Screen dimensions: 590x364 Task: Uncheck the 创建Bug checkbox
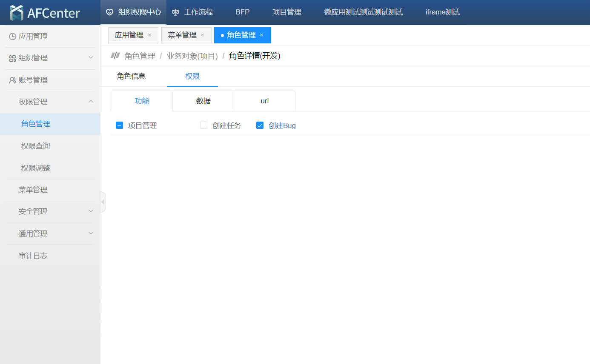(x=260, y=125)
